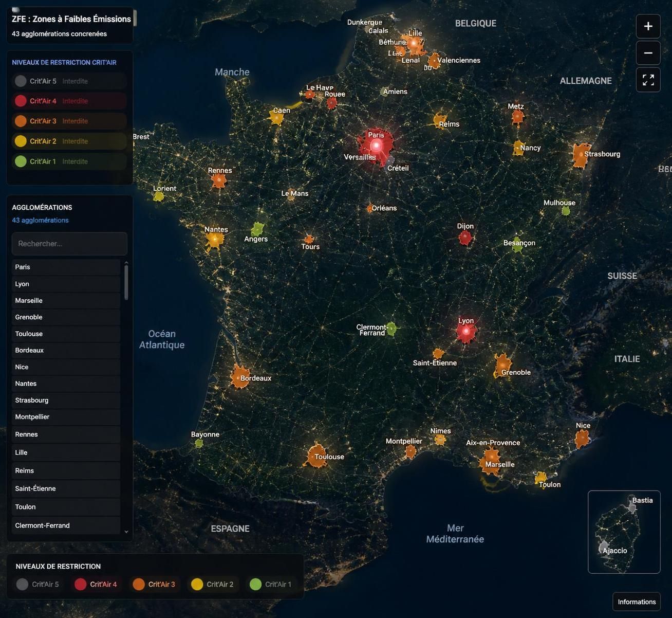
Task: Select Marseille in the agglomerations list
Action: 66,300
